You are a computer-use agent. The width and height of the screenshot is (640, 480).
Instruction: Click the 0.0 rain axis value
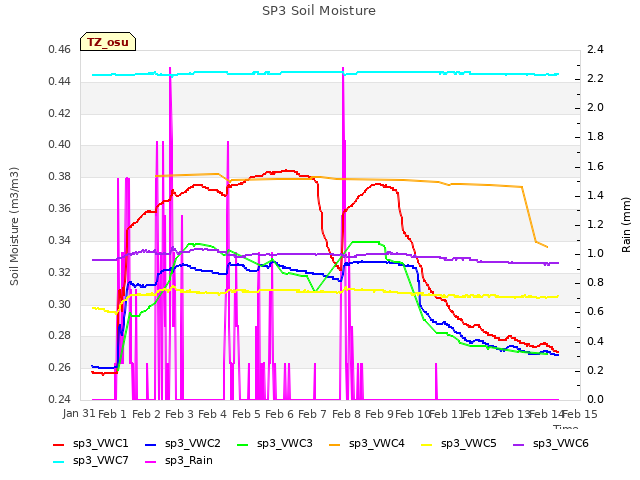596,399
